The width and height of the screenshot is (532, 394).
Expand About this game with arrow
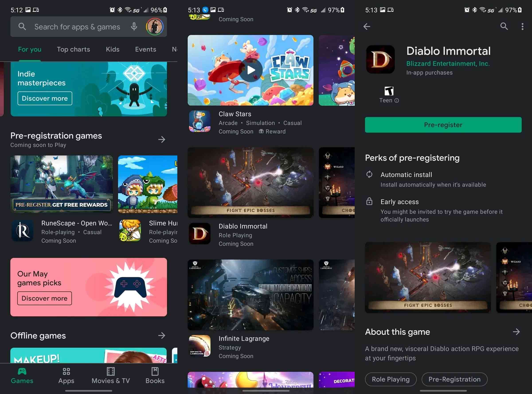[516, 332]
